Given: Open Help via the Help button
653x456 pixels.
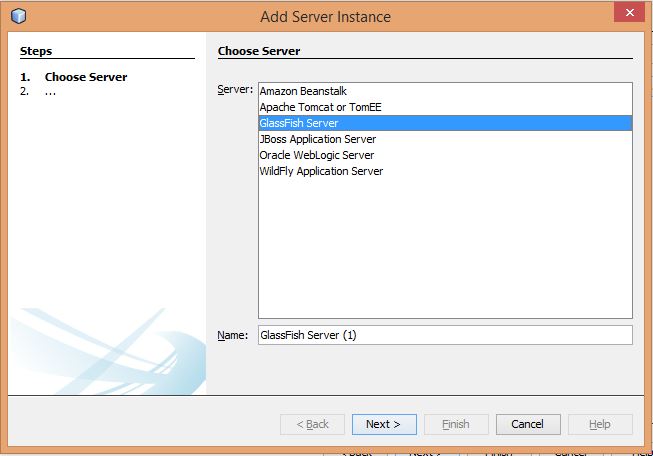Looking at the screenshot, I should [x=599, y=424].
